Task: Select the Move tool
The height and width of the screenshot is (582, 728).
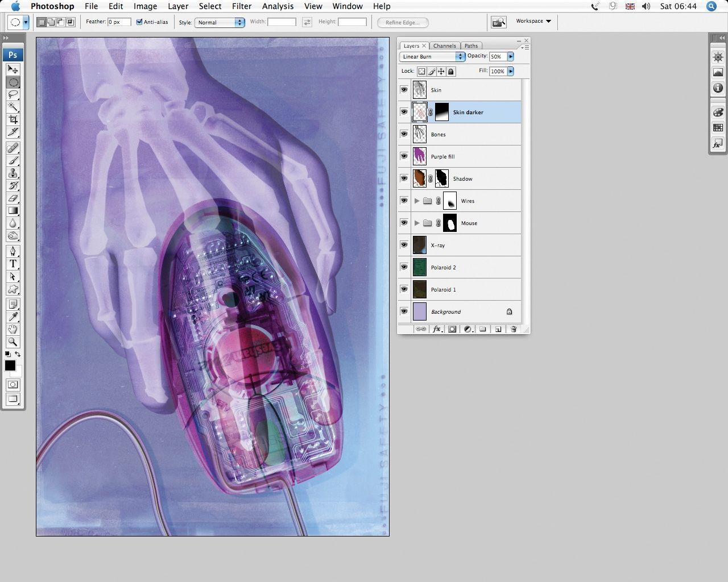Action: coord(13,70)
